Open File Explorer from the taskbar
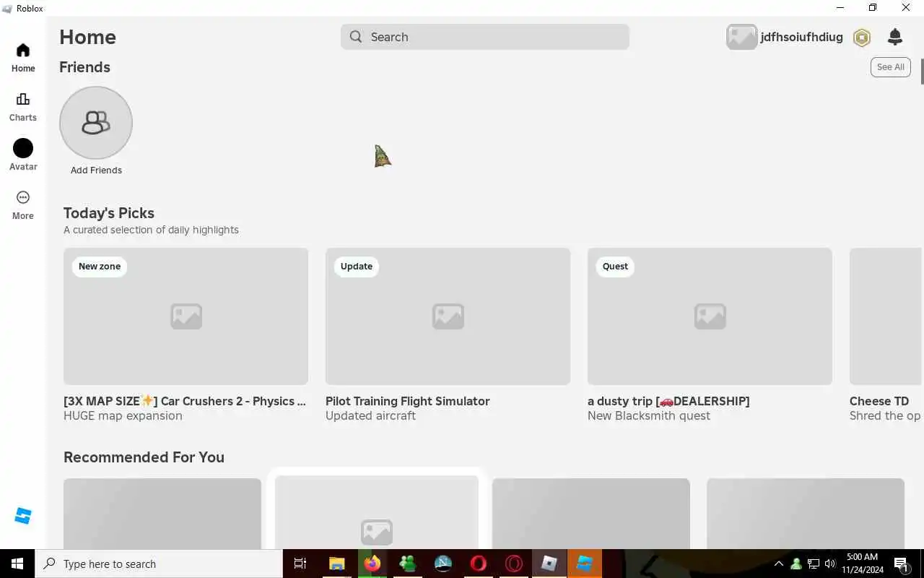Viewport: 924px width, 578px height. [x=336, y=564]
